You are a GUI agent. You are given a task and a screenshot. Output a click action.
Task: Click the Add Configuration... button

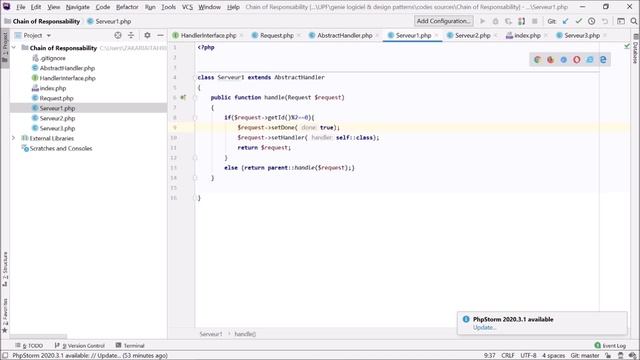[444, 21]
